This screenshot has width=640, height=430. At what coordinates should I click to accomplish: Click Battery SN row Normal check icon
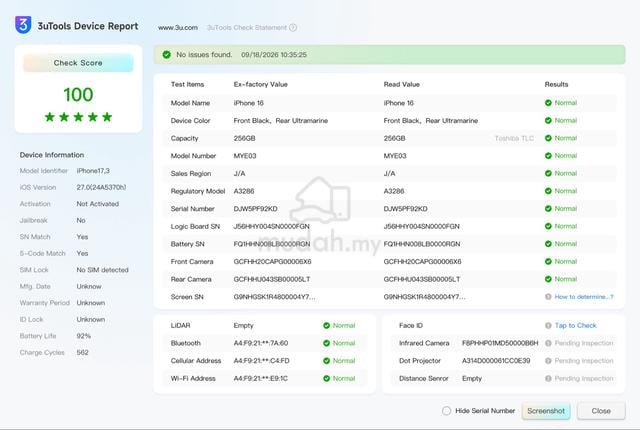click(548, 244)
